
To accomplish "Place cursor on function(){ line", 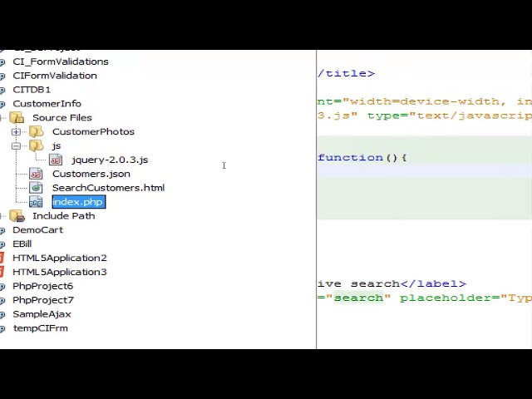I will point(362,158).
